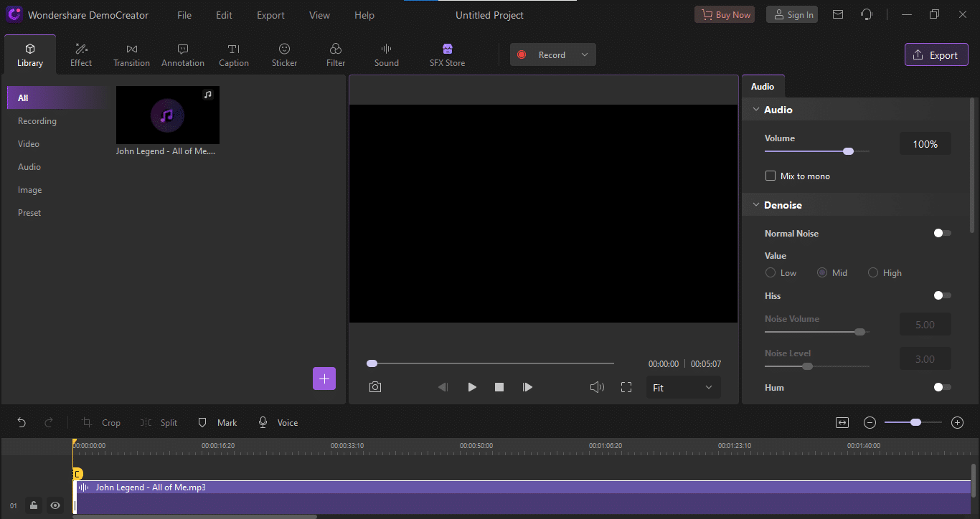Click the purple Export button
The image size is (980, 519).
point(936,55)
